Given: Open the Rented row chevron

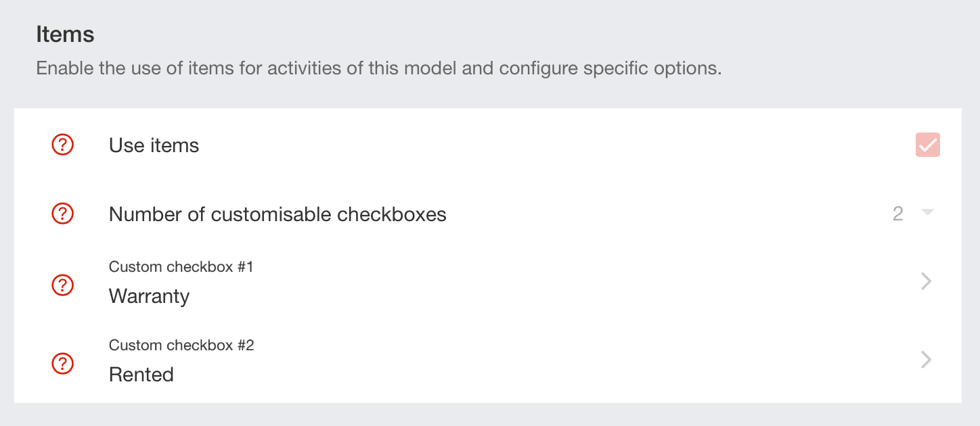Looking at the screenshot, I should click(x=927, y=360).
